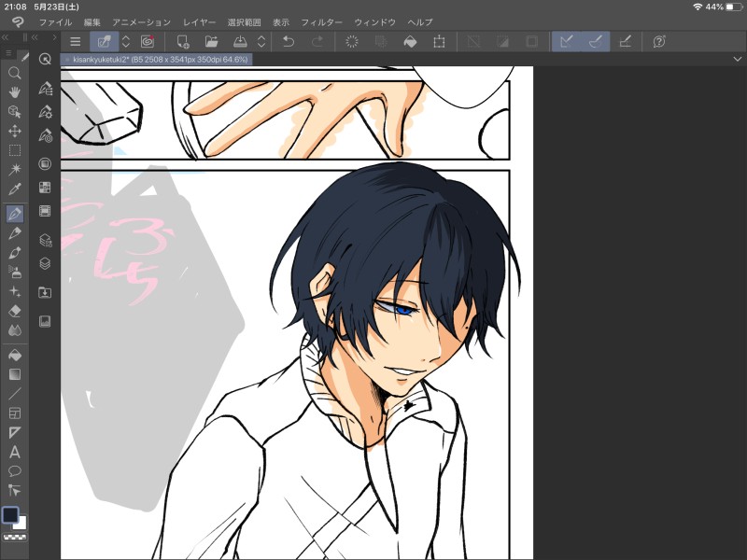747x560 pixels.
Task: Toggle touch gesture mode button
Action: 105,42
